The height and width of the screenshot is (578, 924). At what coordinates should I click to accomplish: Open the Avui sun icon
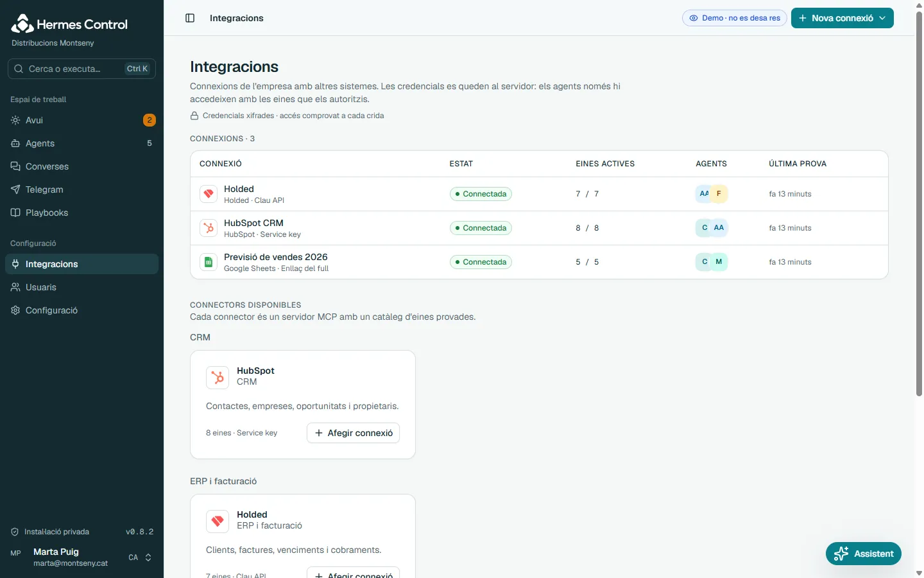(15, 120)
